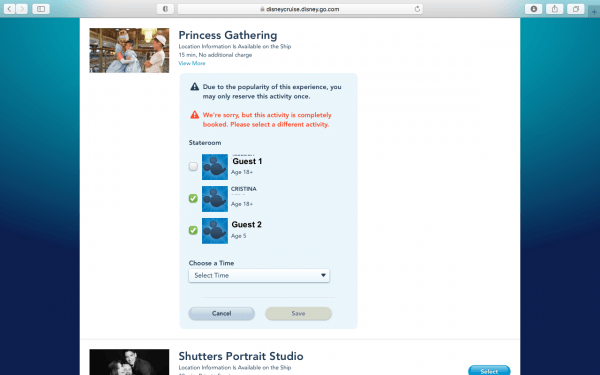Image resolution: width=600 pixels, height=375 pixels.
Task: Go forward with Safari's forward arrow
Action: pyautogui.click(x=22, y=9)
